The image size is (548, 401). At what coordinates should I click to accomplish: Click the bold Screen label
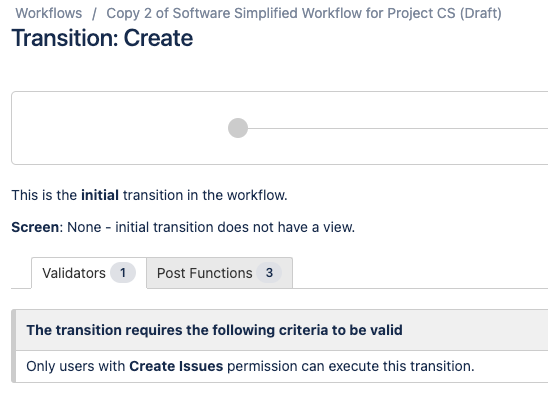35,227
